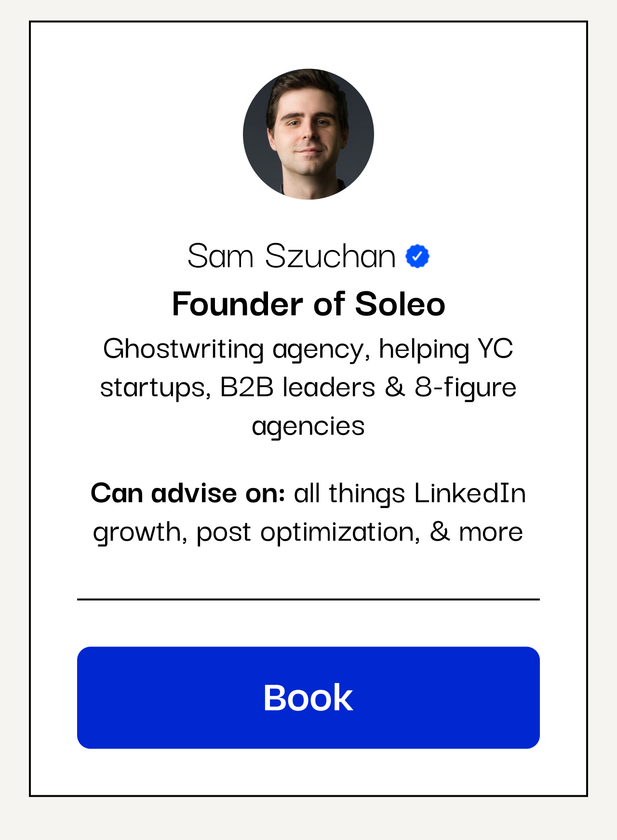The image size is (617, 840).
Task: Click the blue verified badge icon
Action: [x=417, y=256]
